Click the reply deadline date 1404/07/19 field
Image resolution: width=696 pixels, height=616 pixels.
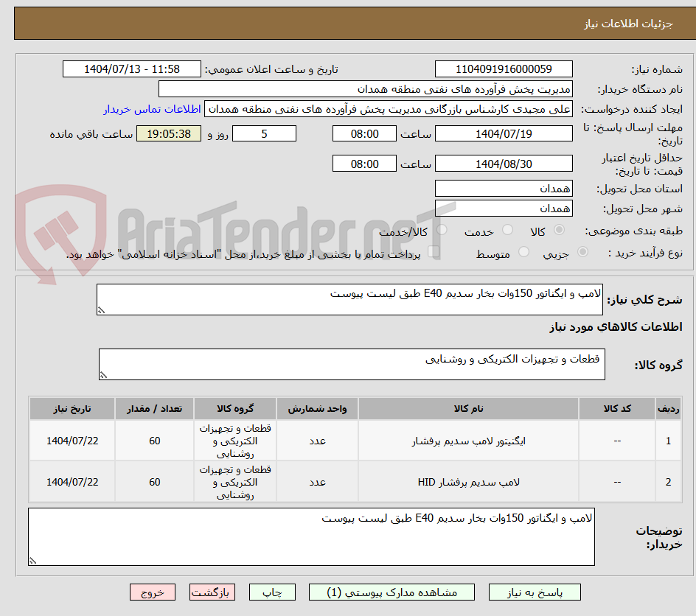(x=504, y=133)
